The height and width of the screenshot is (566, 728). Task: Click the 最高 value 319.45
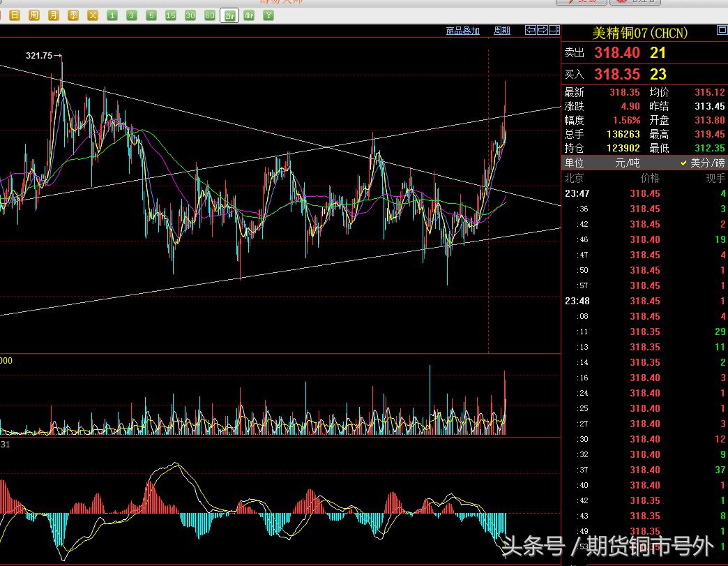tap(709, 134)
